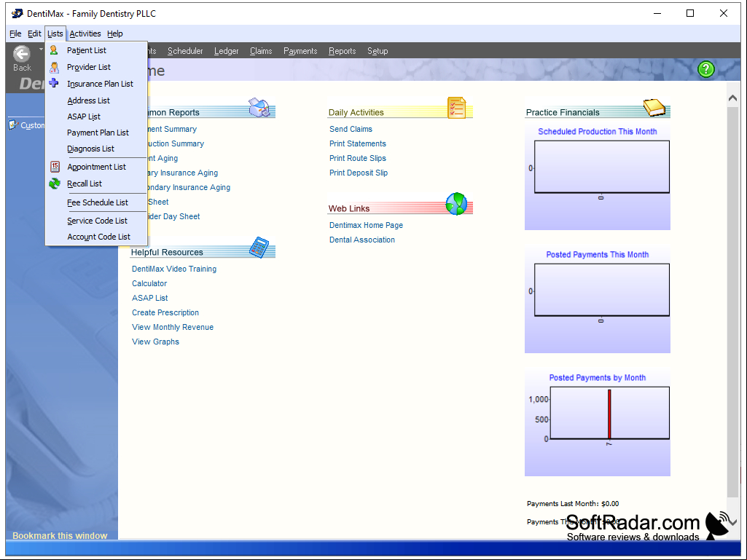Click the Print Statements link
This screenshot has width=747, height=560.
point(358,143)
